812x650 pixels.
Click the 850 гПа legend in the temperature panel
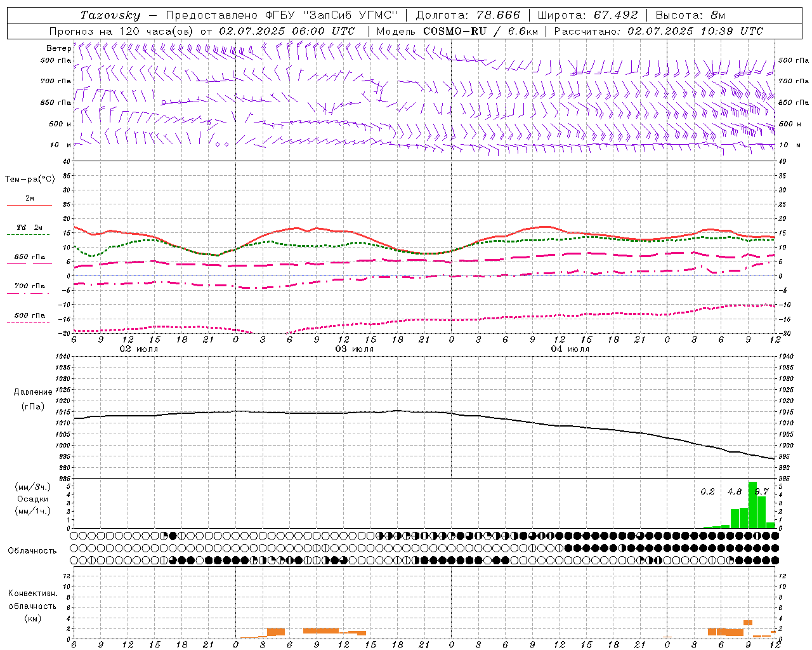(30, 257)
